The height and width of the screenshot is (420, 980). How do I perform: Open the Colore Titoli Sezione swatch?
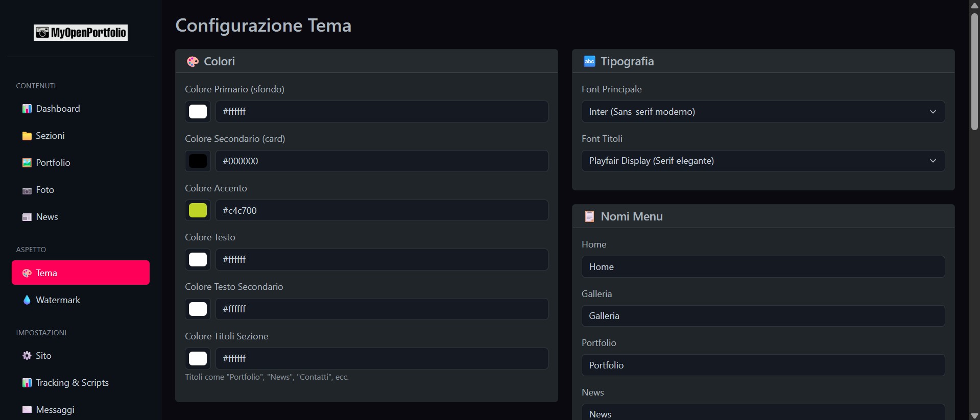click(198, 358)
